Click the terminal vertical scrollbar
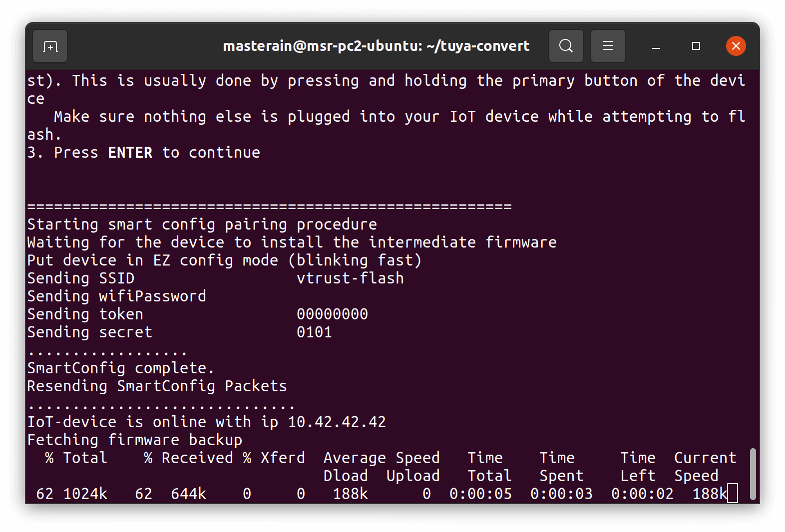 click(x=753, y=474)
